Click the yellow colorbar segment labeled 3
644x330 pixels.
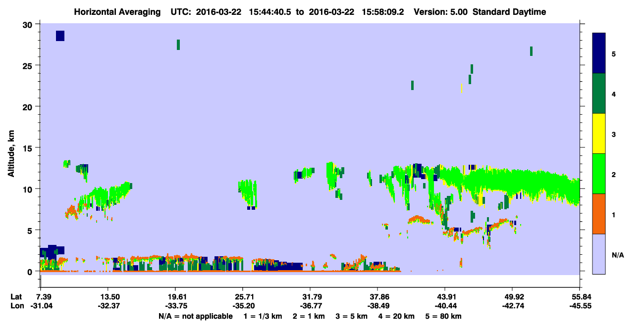pos(599,134)
